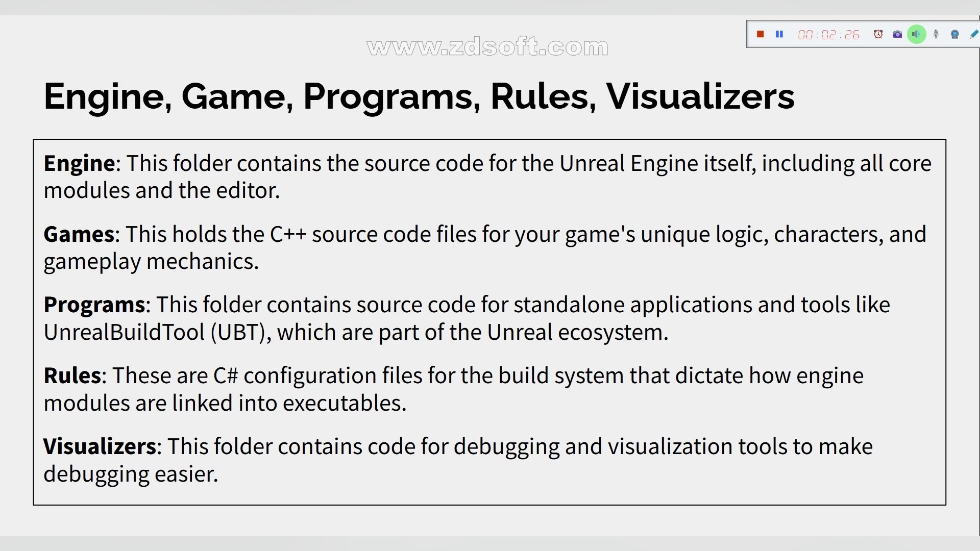Click the bold word Engine
The height and width of the screenshot is (551, 980).
click(79, 163)
